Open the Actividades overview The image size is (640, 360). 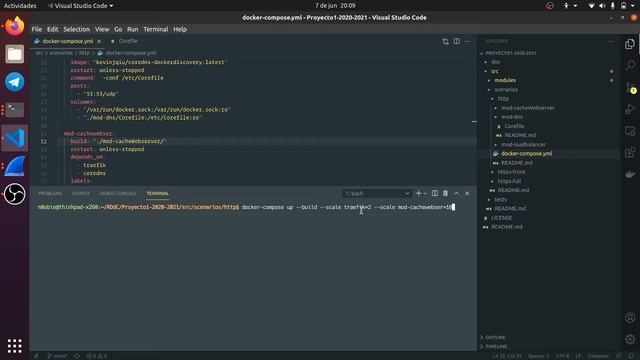(20, 6)
